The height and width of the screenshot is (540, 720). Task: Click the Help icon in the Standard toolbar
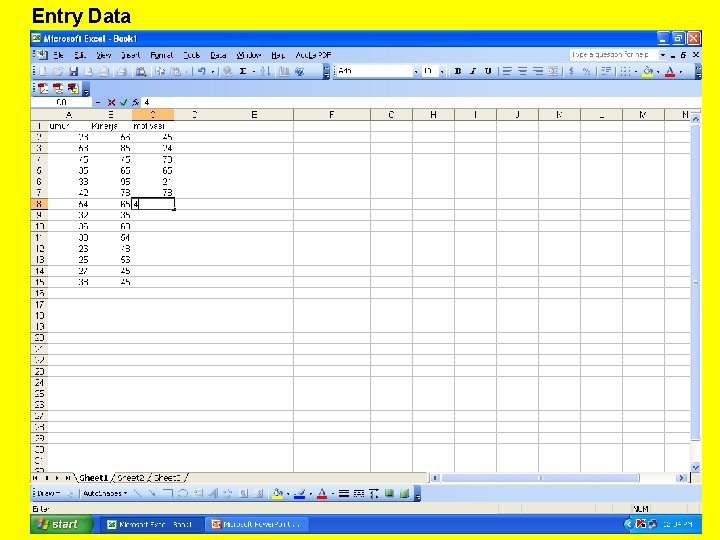(x=299, y=72)
